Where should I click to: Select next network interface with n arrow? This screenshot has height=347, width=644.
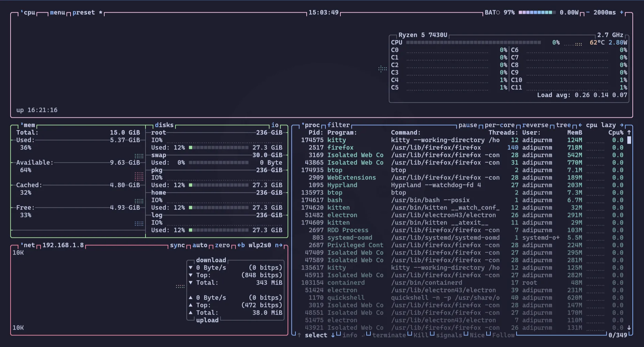[279, 245]
